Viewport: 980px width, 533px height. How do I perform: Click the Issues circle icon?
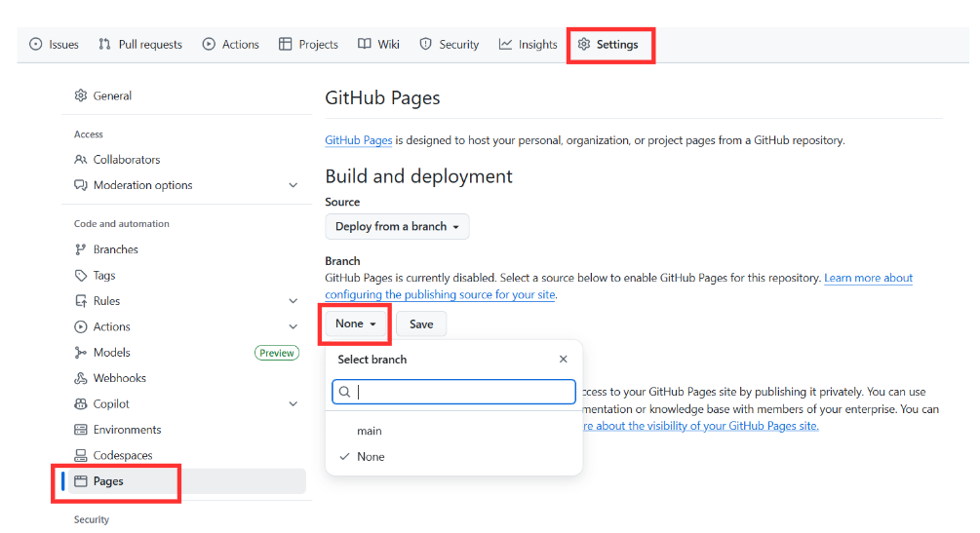(x=36, y=45)
